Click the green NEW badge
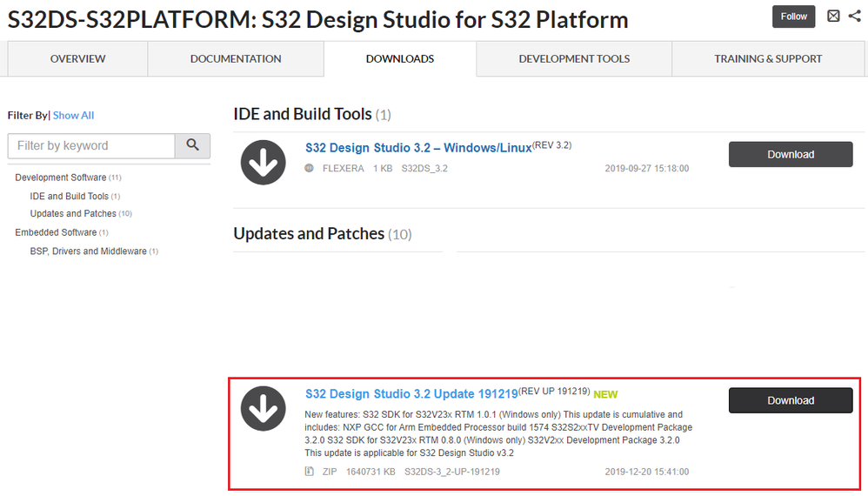Image resolution: width=868 pixels, height=496 pixels. pos(605,394)
